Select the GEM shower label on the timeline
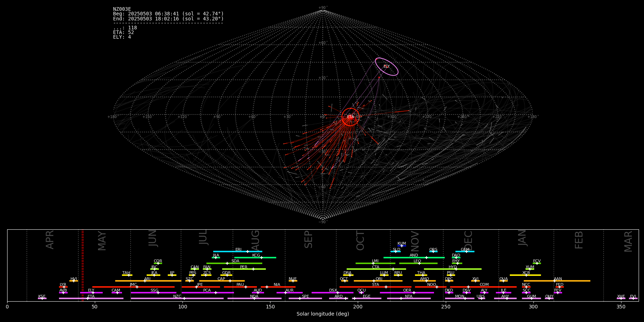This screenshot has height=322, width=644. 465,250
